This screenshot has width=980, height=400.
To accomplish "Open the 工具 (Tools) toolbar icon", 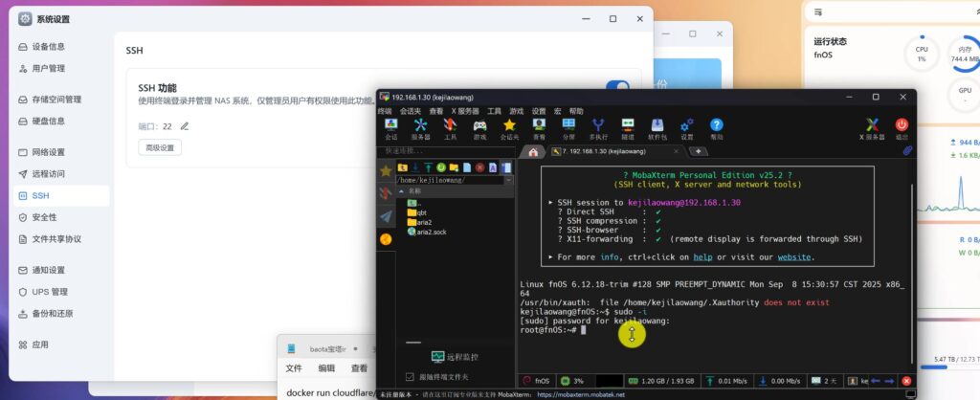I will [x=450, y=129].
